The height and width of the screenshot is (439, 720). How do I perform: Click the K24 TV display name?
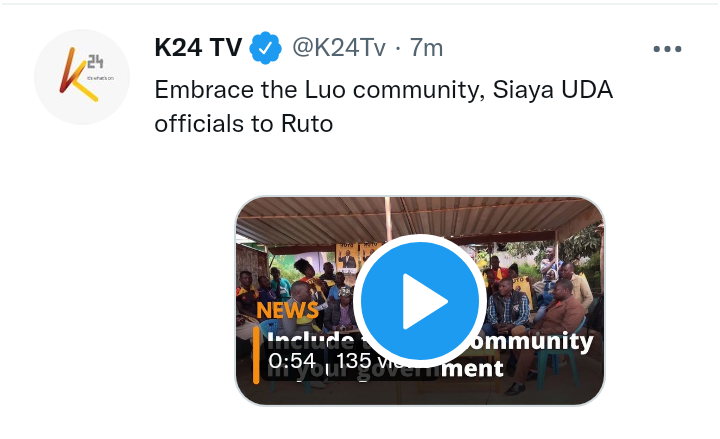198,47
